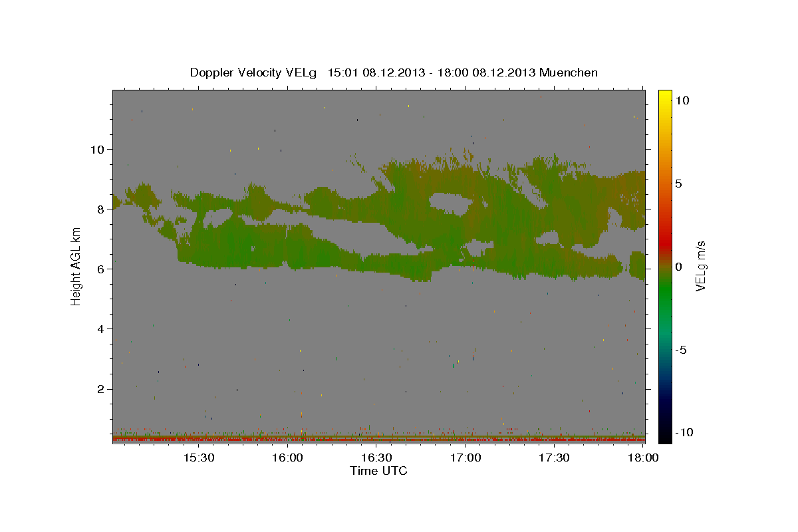Click the colorbar value 10 label
The width and height of the screenshot is (798, 532).
point(683,100)
